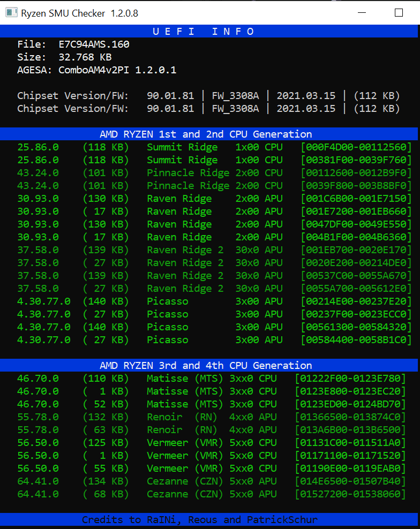Click address range [01131C00-011511A0]
The width and height of the screenshot is (420, 529).
coord(350,442)
